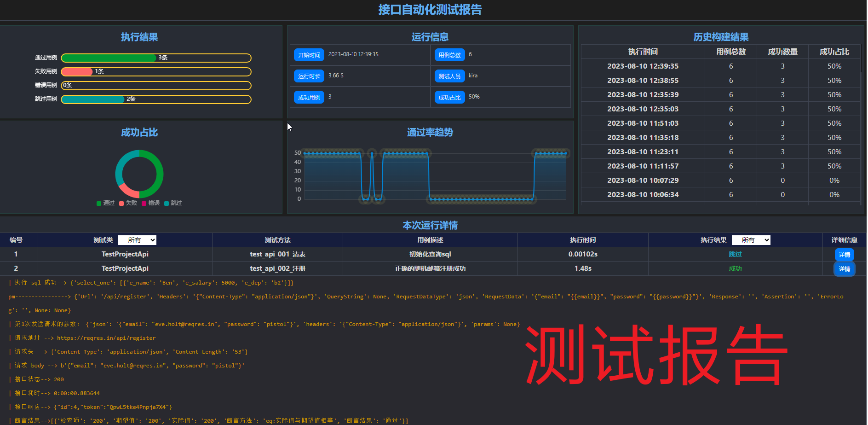
Task: Click test_api_002_注册 method cell
Action: click(x=277, y=268)
